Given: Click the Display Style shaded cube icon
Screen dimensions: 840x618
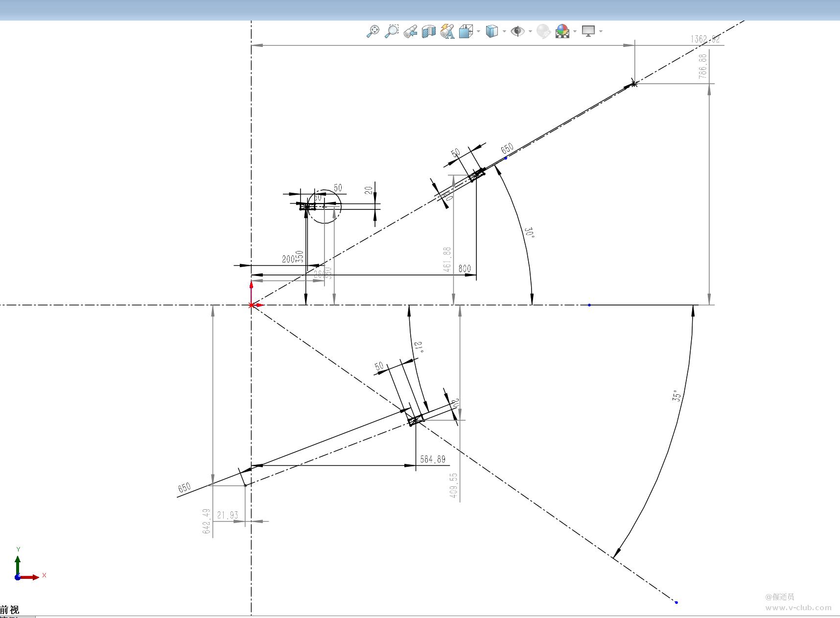Looking at the screenshot, I should tap(492, 31).
